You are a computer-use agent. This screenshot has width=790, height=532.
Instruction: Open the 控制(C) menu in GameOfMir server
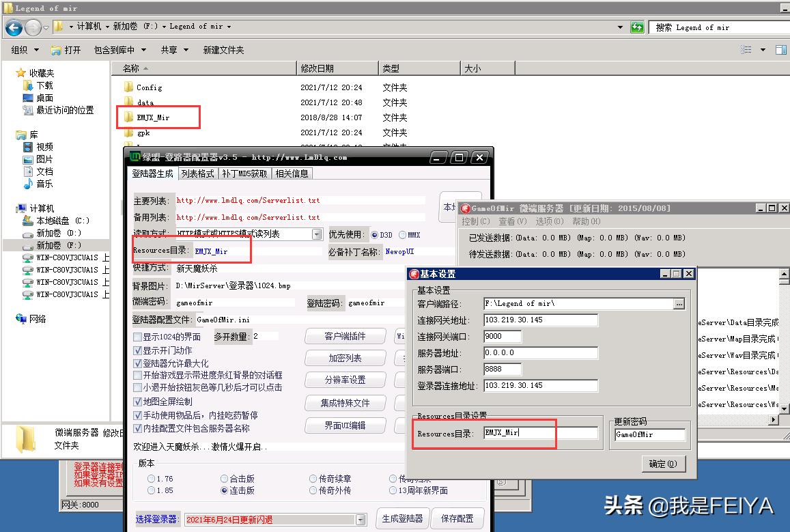click(474, 221)
